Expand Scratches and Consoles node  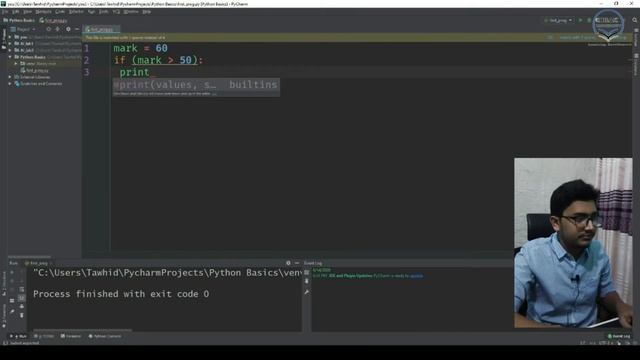[x=10, y=84]
